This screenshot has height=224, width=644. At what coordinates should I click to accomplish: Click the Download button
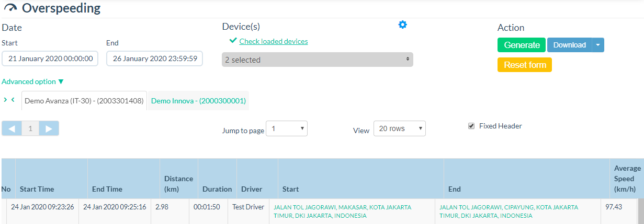[x=569, y=45]
